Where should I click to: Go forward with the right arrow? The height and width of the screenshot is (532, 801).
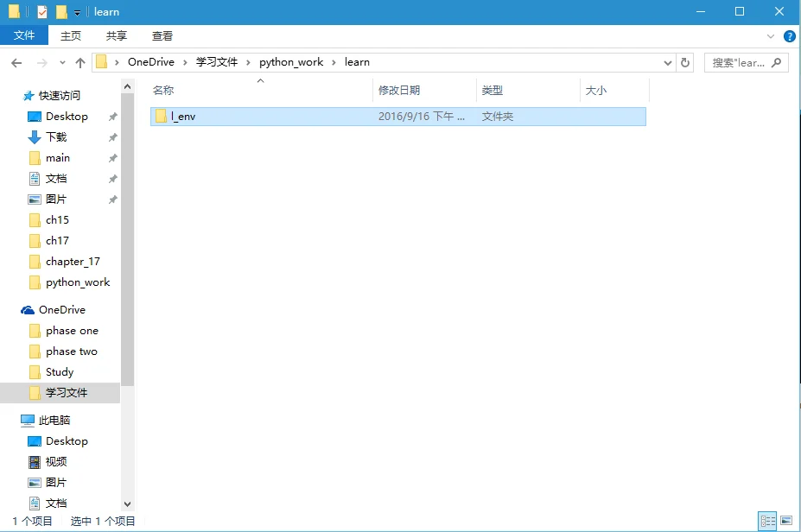coord(42,63)
